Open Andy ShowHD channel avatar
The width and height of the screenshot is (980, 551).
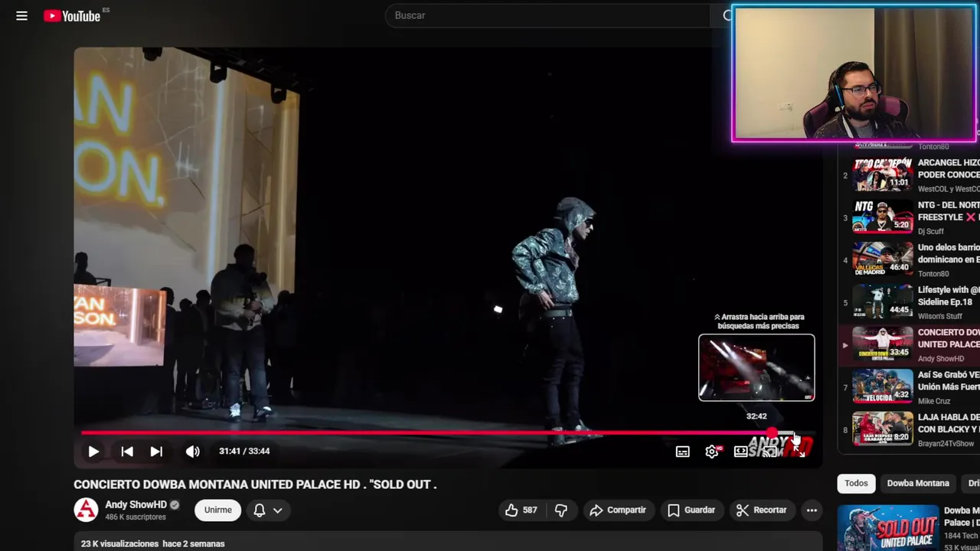pyautogui.click(x=86, y=510)
